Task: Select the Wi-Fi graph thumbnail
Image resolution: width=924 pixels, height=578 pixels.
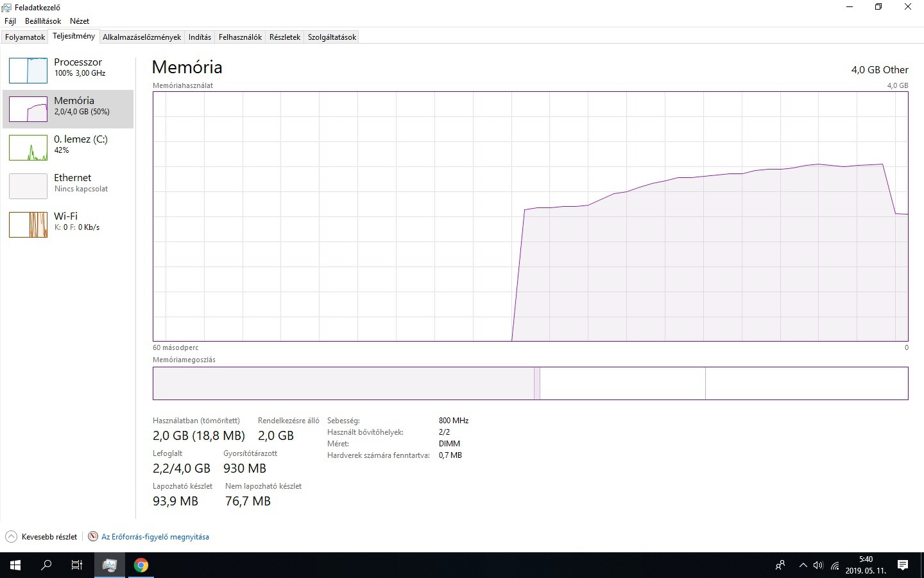Action: pos(28,225)
